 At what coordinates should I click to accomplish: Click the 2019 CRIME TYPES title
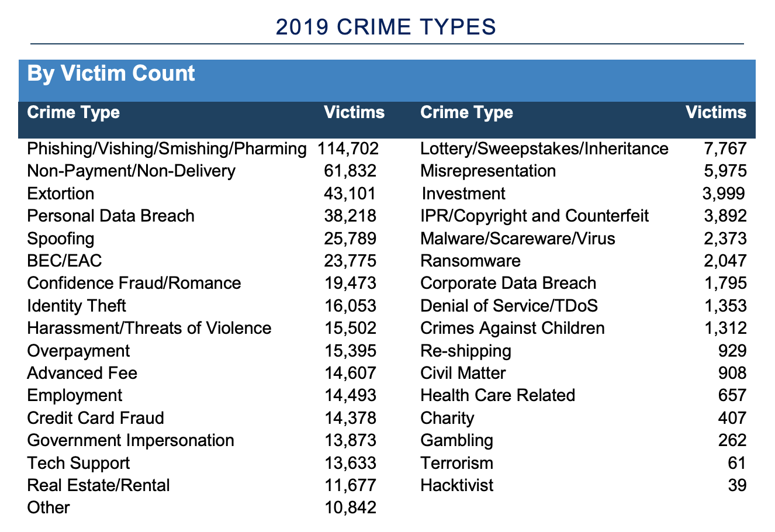tap(386, 27)
